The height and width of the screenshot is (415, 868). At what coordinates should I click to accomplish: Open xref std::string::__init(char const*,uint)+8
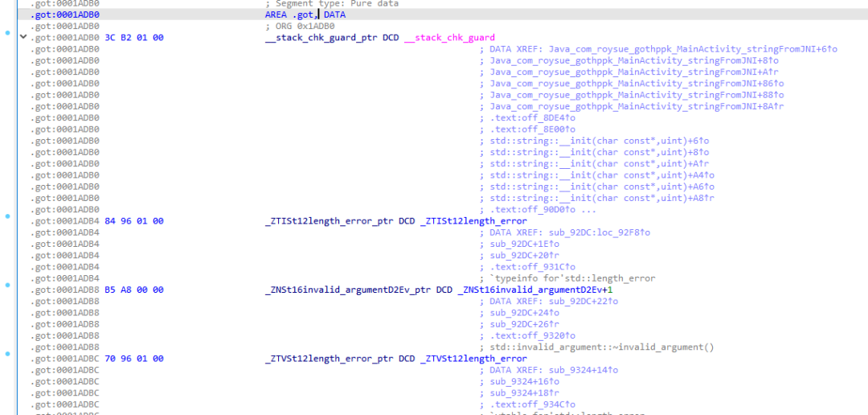tap(600, 152)
